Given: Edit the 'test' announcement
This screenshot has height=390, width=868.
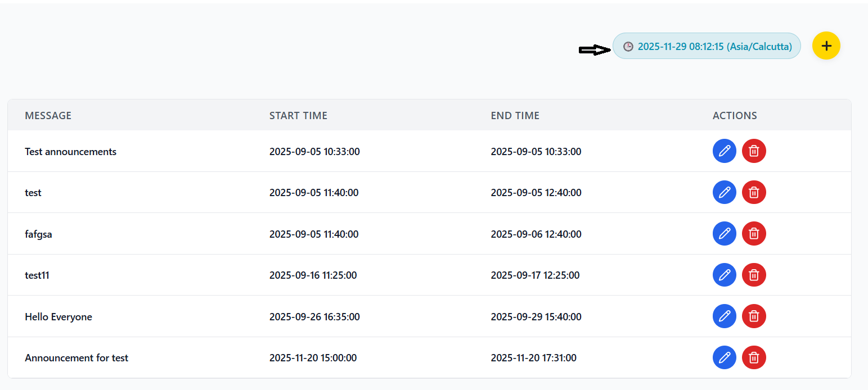Looking at the screenshot, I should 724,192.
